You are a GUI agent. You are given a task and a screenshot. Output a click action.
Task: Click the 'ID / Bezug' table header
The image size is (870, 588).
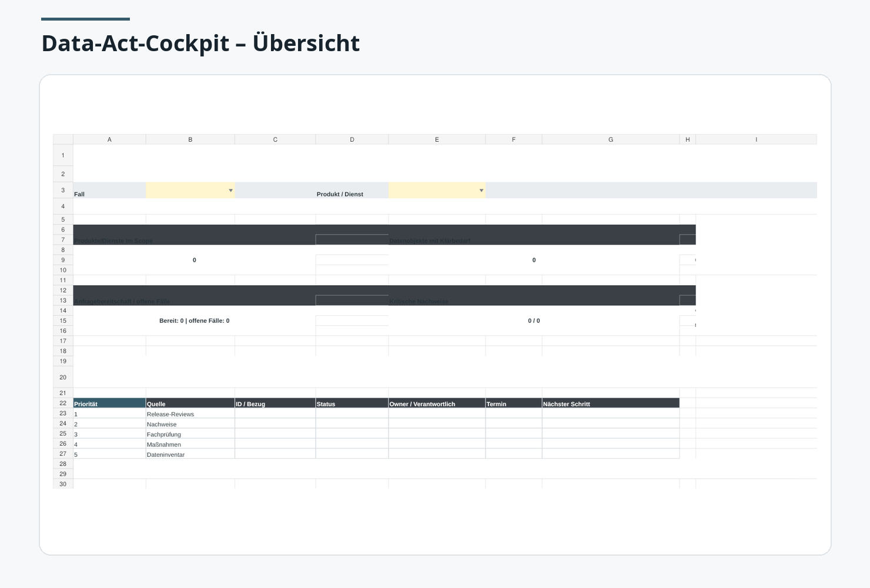[x=275, y=403]
